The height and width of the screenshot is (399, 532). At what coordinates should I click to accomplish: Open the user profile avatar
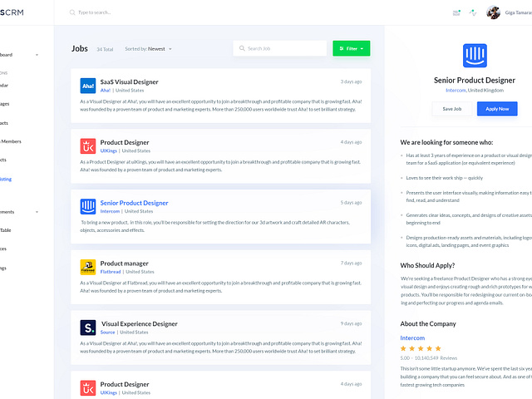(493, 12)
